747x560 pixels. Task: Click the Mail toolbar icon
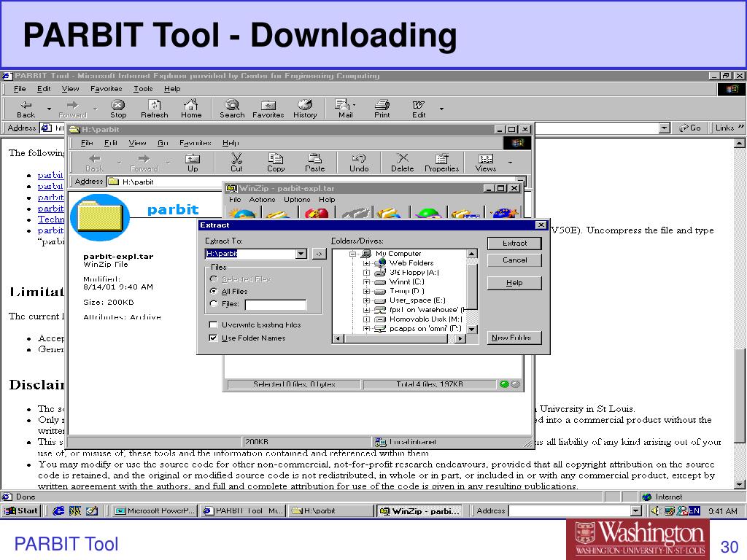click(x=345, y=109)
